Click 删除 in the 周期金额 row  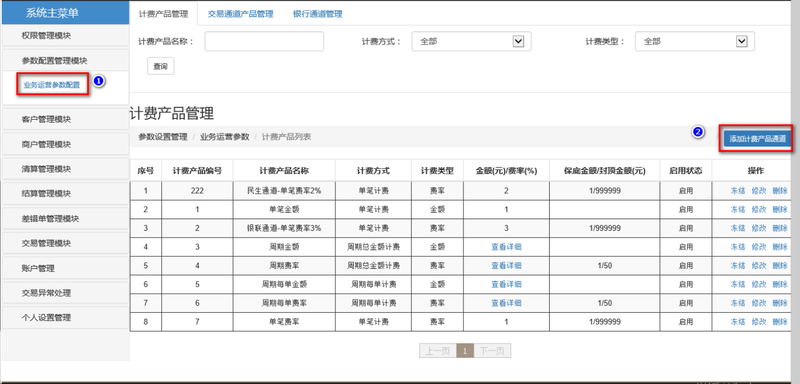780,247
